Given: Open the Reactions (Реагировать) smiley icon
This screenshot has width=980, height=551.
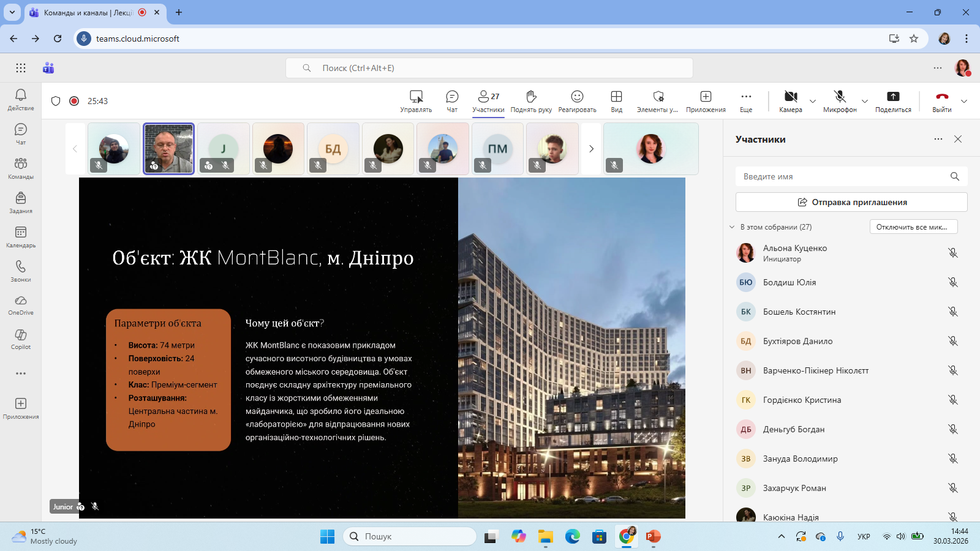Looking at the screenshot, I should (x=577, y=97).
